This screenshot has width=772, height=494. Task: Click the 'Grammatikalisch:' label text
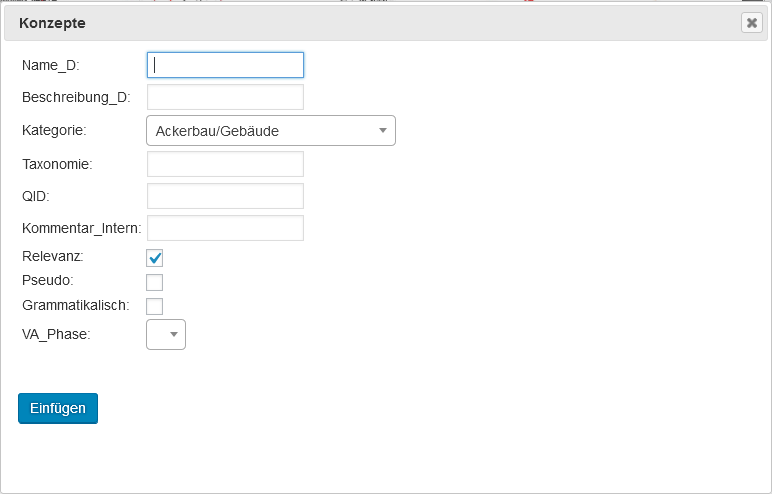click(75, 304)
